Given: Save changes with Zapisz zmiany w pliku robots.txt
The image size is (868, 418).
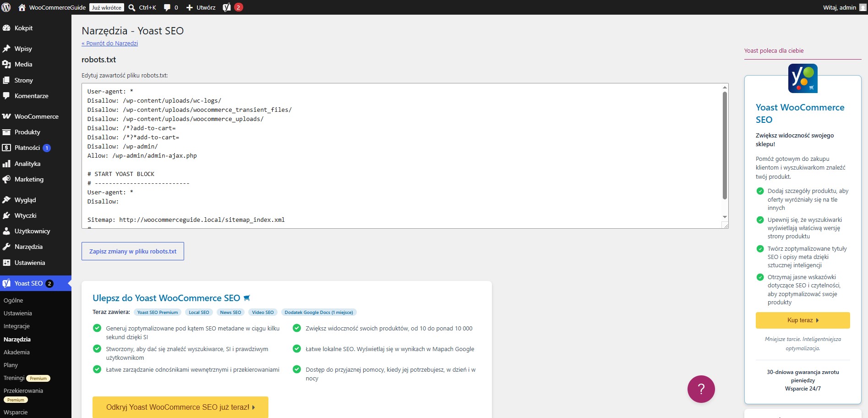Looking at the screenshot, I should coord(133,251).
